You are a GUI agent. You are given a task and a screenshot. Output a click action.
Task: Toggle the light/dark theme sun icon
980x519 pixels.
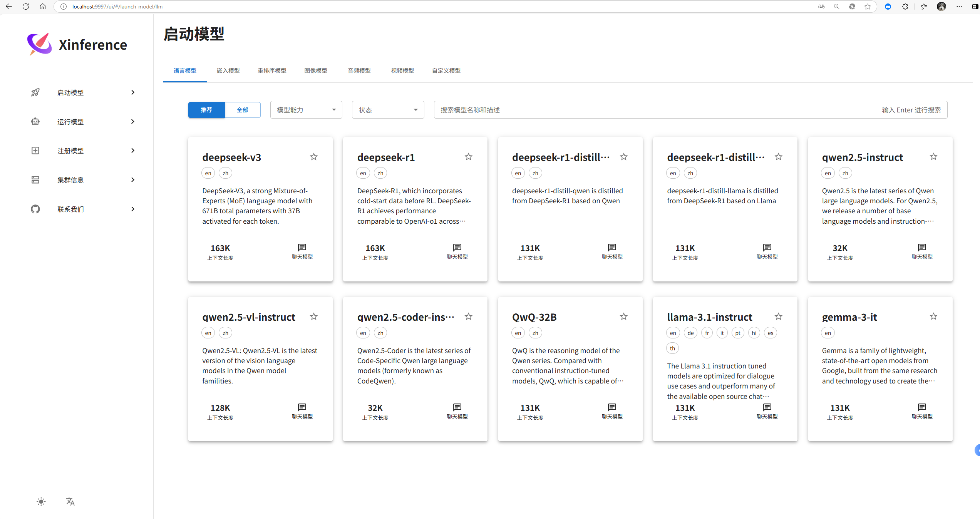click(41, 501)
